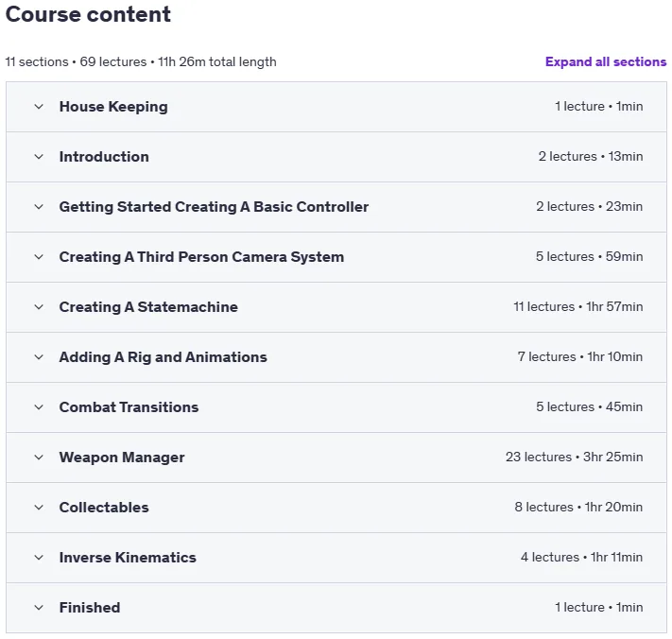Toggle chevron next to Adding A Rig and Animations
Viewport: 672px width, 639px height.
point(39,357)
